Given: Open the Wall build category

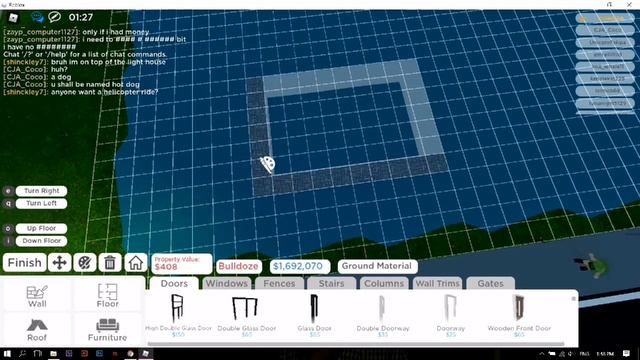Looking at the screenshot, I should coord(37,296).
